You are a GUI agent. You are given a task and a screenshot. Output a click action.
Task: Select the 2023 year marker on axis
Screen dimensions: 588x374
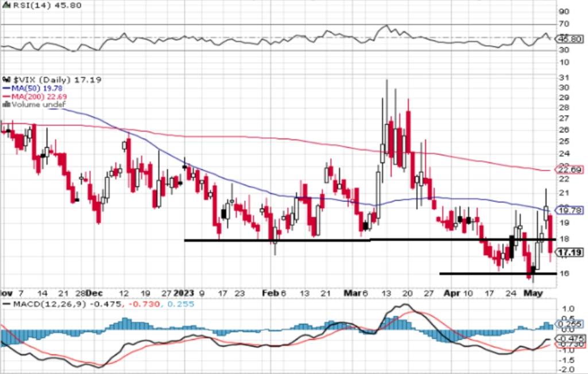pos(184,293)
